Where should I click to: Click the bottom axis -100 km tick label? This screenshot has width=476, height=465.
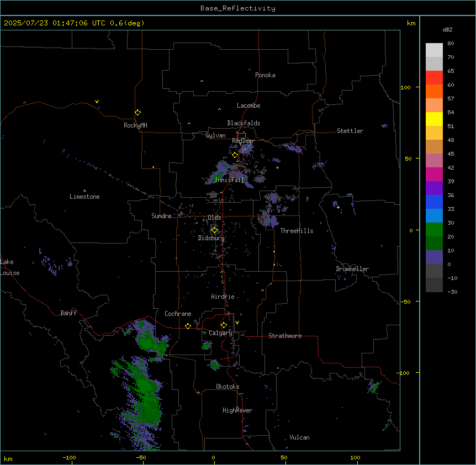(69, 458)
